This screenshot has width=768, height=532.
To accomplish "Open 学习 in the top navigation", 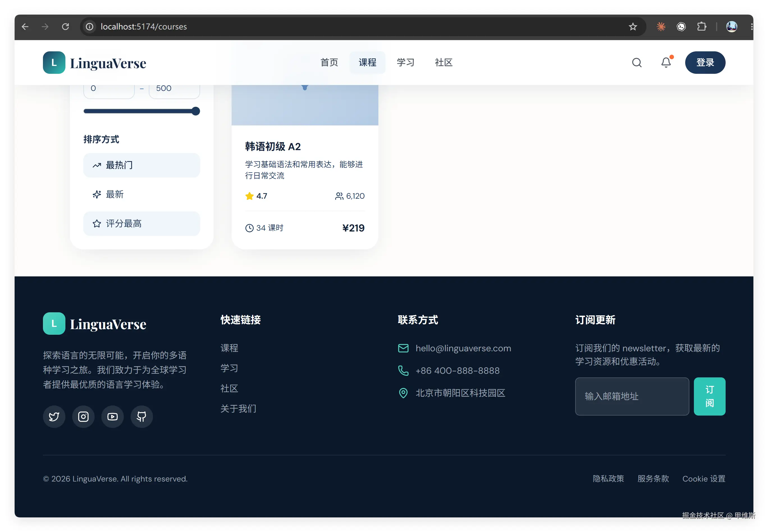I will click(x=405, y=63).
